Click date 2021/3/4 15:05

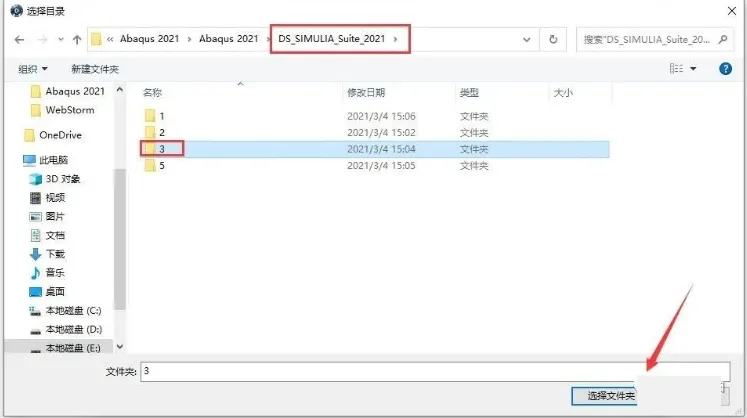point(381,166)
